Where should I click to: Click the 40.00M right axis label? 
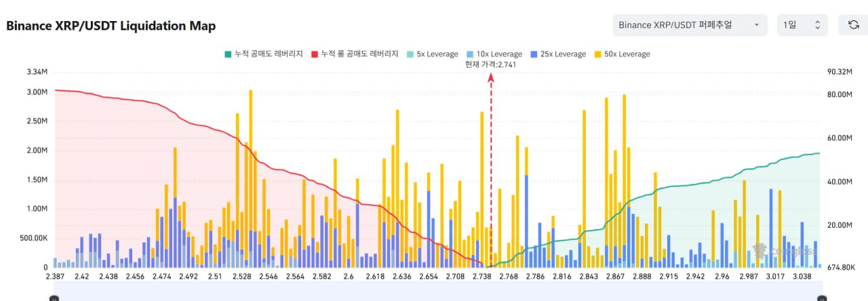click(x=840, y=182)
